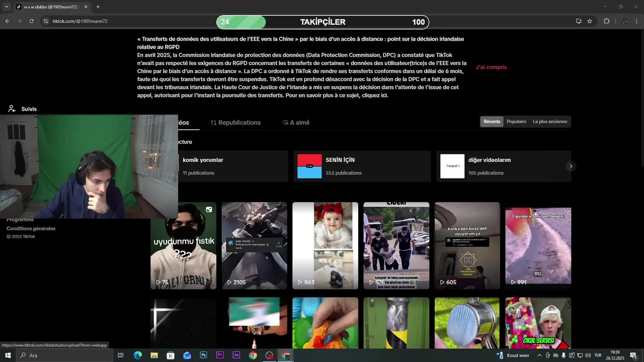Open the Suivis following list
Screen dimensions: 644x362
[23, 109]
